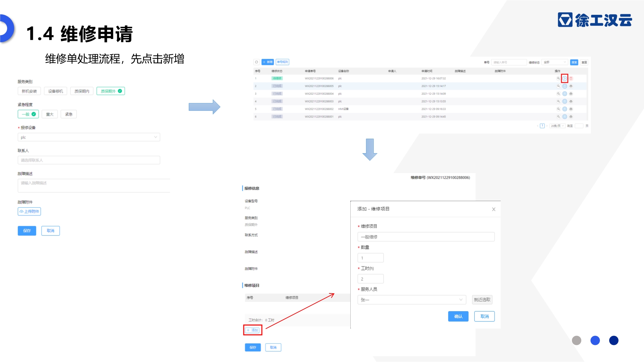
Task: Process repair order WX20211229100288006
Action: (564, 78)
